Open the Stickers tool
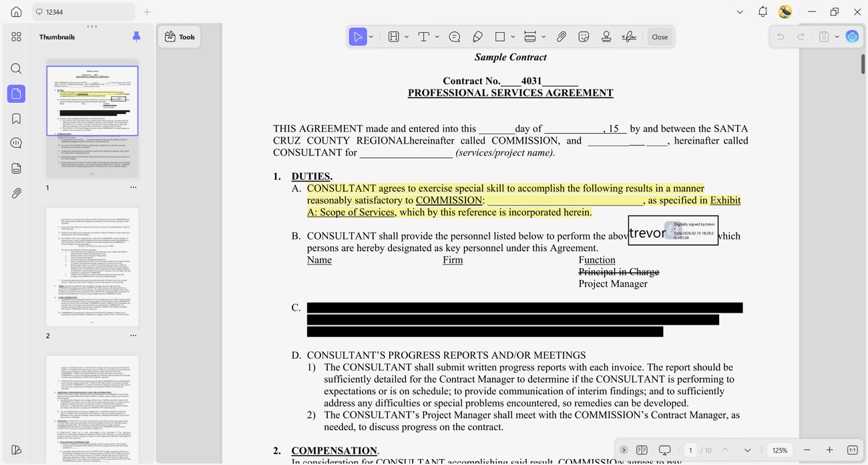The width and height of the screenshot is (868, 465). 584,37
